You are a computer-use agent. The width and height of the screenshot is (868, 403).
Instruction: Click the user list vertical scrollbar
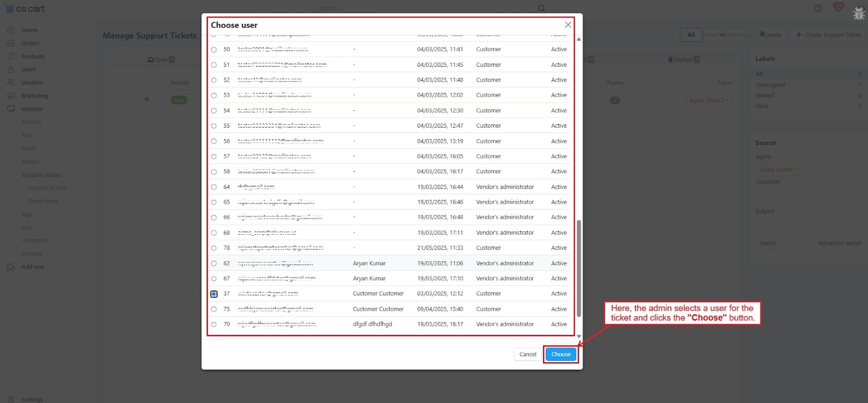coord(579,268)
